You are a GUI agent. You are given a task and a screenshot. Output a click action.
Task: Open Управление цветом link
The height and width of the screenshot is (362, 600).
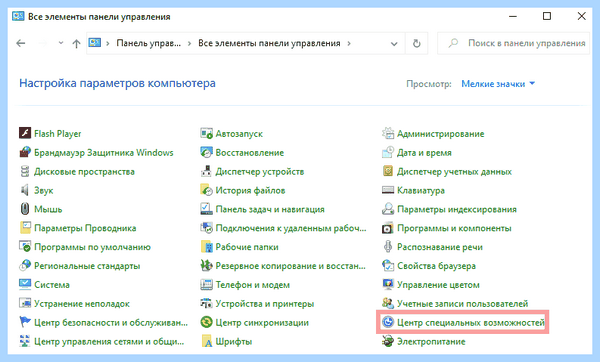[x=438, y=285]
